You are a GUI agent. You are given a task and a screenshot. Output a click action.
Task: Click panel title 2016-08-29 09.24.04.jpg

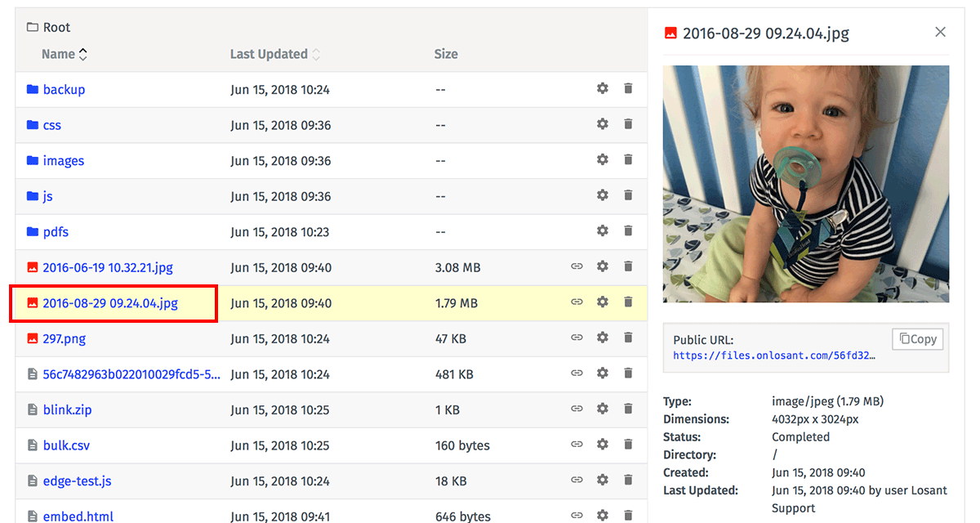click(x=765, y=34)
